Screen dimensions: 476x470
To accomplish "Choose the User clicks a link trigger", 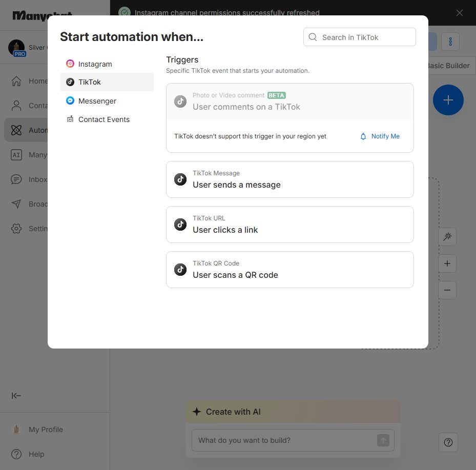I will click(290, 224).
